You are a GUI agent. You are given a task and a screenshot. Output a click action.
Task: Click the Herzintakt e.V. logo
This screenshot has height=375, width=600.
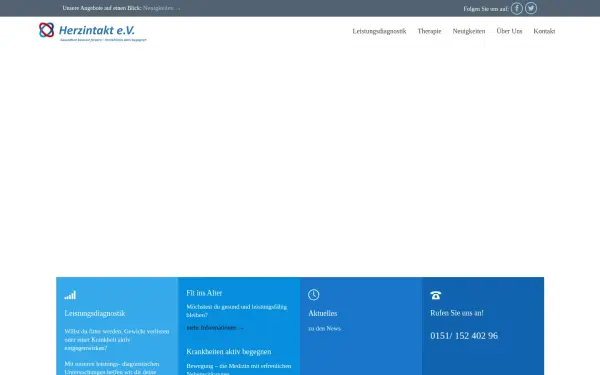(x=92, y=32)
